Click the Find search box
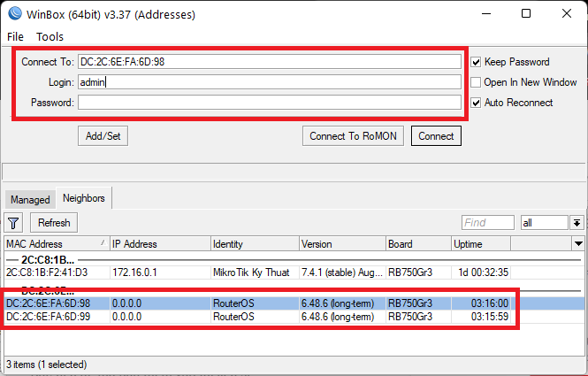Image resolution: width=588 pixels, height=376 pixels. [x=487, y=223]
